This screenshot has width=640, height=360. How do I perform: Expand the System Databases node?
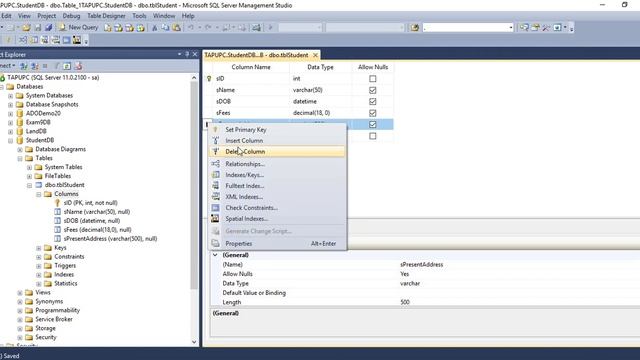[11, 96]
